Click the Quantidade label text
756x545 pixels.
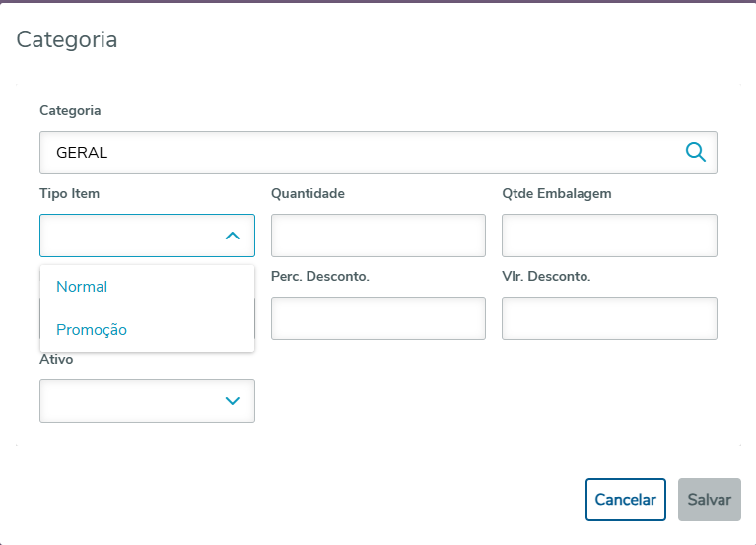(x=308, y=193)
